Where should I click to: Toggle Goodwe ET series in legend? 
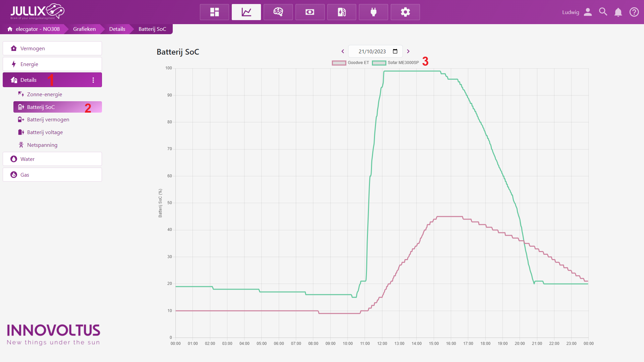[350, 63]
